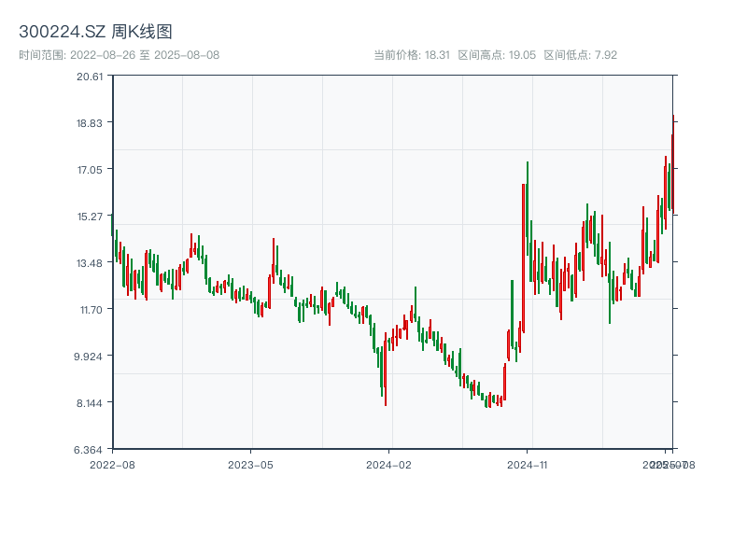Image resolution: width=747 pixels, height=560 pixels.
Task: Click the 区间高点 19.05 label
Action: (x=497, y=55)
